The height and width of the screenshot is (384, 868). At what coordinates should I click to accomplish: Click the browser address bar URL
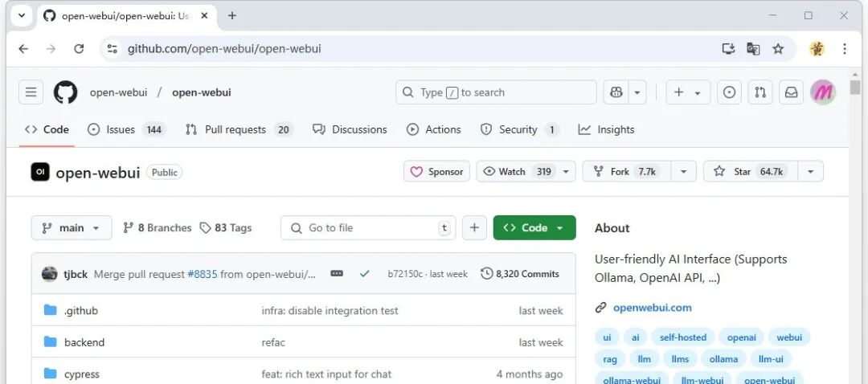pyautogui.click(x=224, y=49)
